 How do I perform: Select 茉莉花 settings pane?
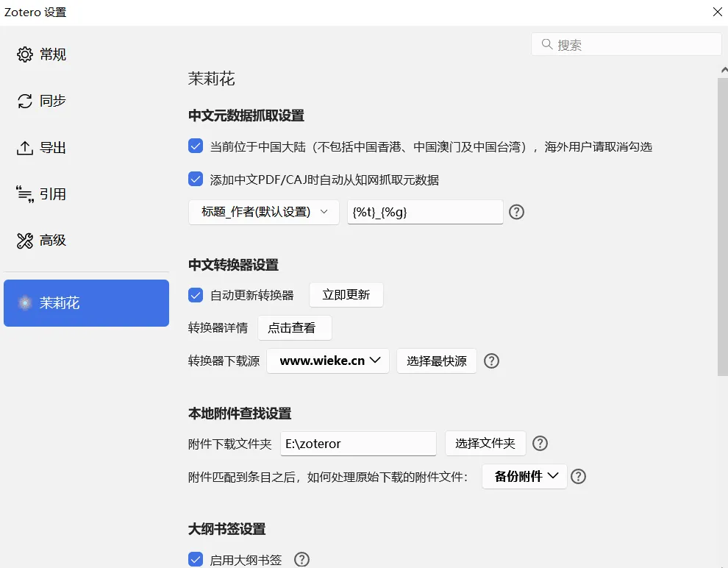[x=86, y=303]
